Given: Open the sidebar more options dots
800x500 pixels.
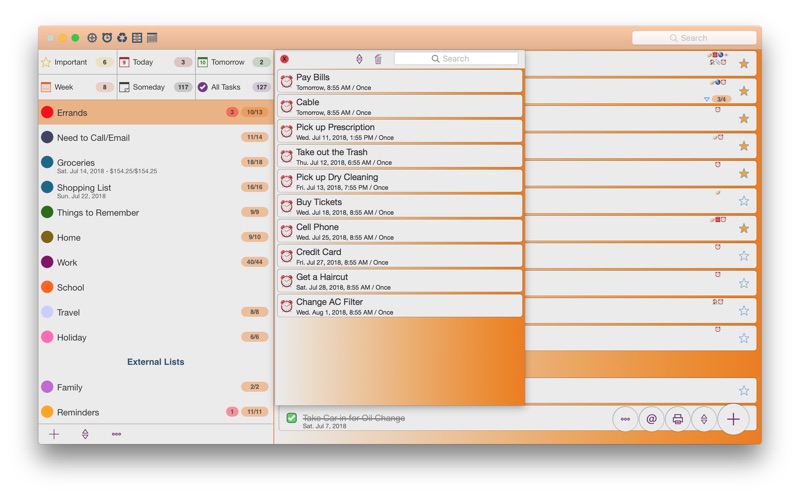Looking at the screenshot, I should (x=116, y=434).
